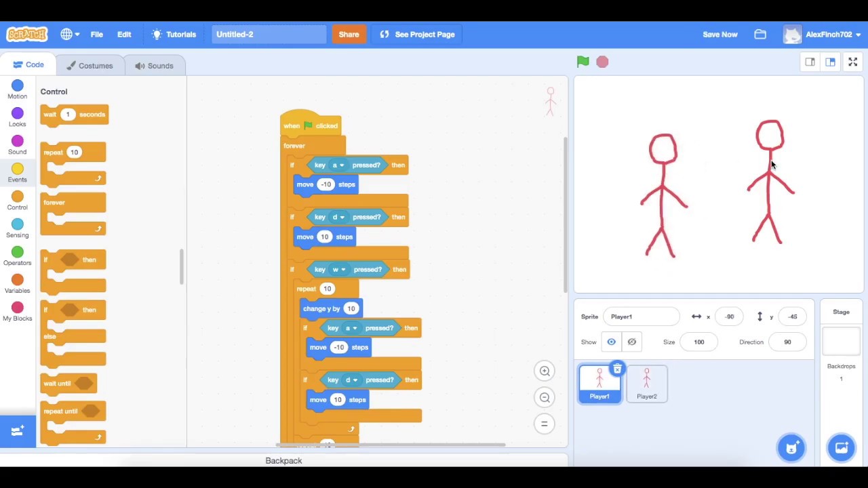Select the Looks block category
Image resolution: width=868 pixels, height=488 pixels.
tap(18, 117)
